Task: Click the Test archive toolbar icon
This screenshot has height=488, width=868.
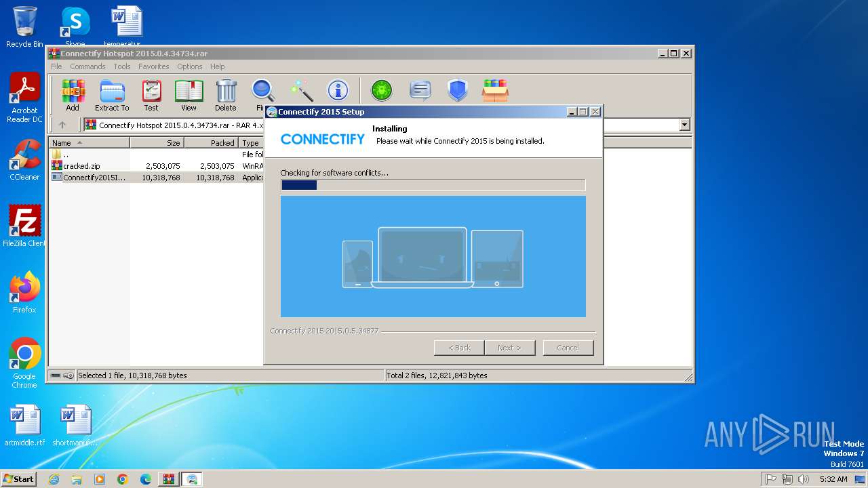Action: click(151, 95)
